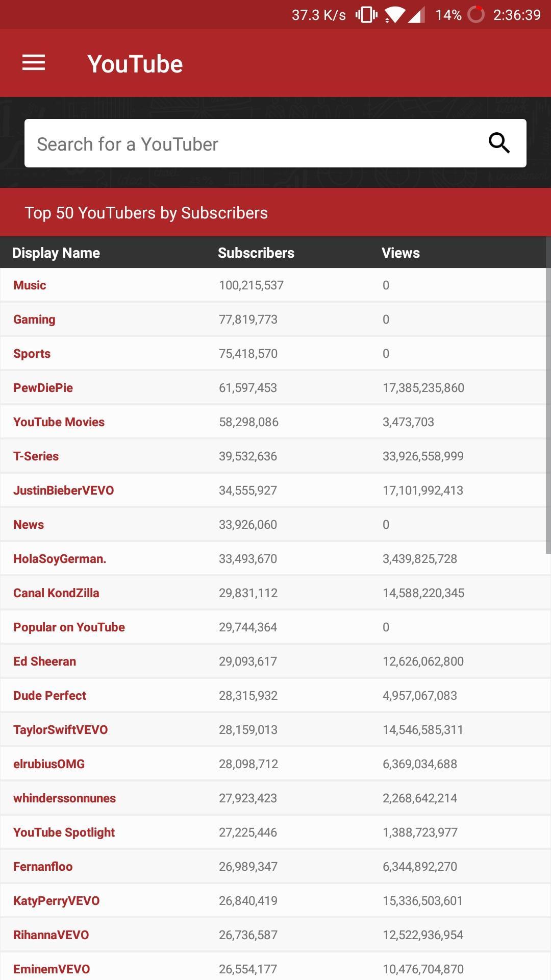Select subscriber count 27,225,446
The height and width of the screenshot is (980, 551).
248,832
